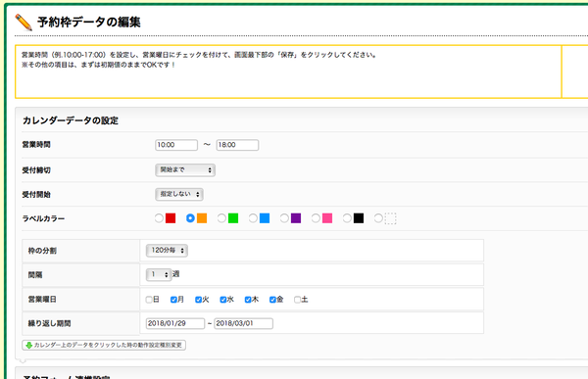Click the green color swatch
Viewport: 588px width, 379px height.
click(233, 218)
